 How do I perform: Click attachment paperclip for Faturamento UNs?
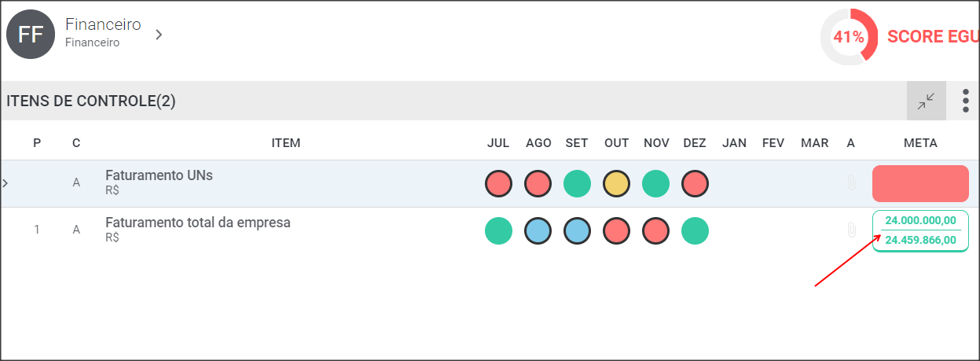click(850, 183)
